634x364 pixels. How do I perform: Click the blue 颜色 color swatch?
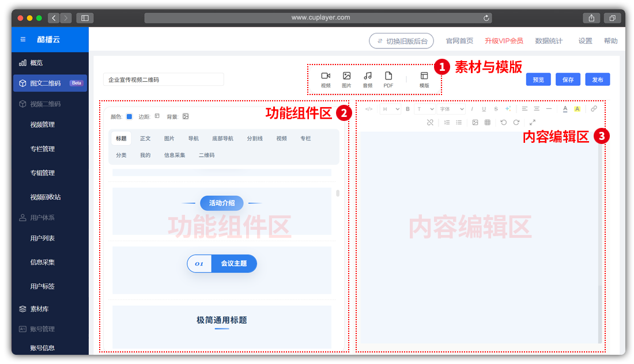[129, 116]
